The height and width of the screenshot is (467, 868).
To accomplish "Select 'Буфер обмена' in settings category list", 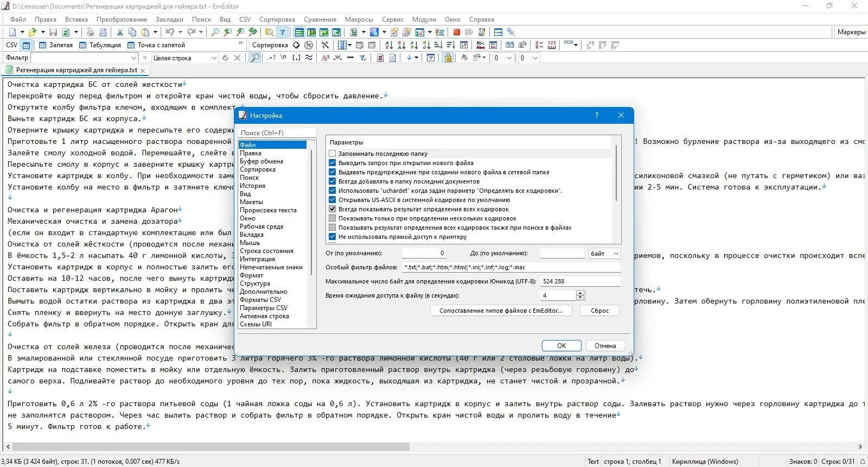I will (x=261, y=161).
